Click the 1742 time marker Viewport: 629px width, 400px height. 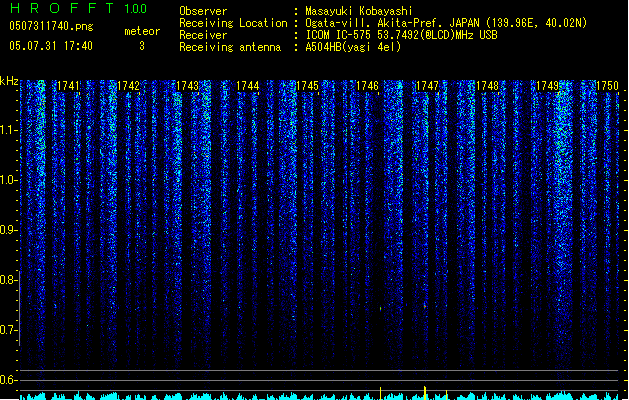point(128,86)
